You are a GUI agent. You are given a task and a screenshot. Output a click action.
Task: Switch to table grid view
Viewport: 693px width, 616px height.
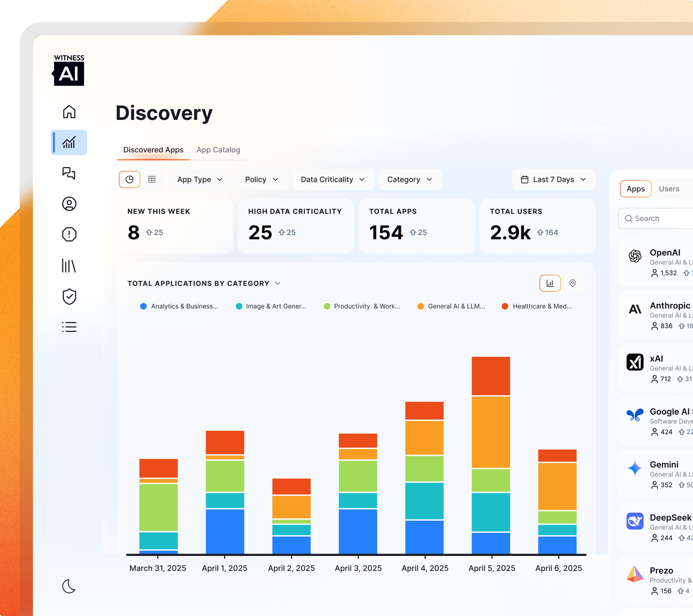(152, 179)
